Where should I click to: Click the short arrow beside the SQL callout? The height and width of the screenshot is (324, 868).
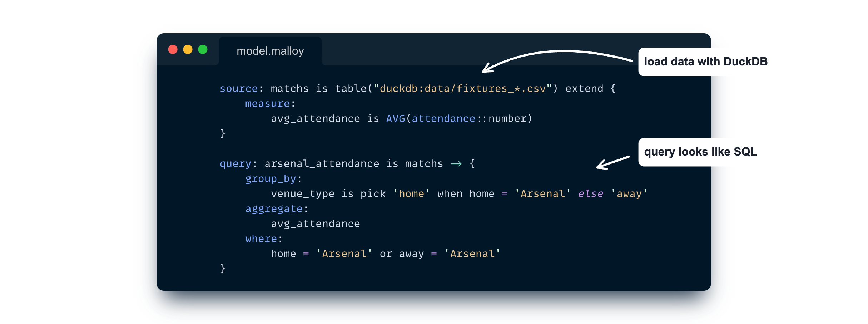(612, 162)
